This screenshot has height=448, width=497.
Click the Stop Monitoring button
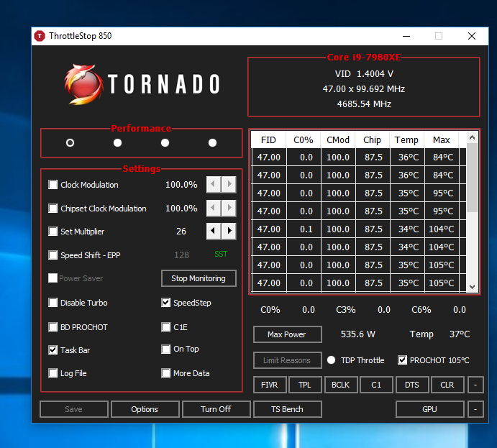click(199, 278)
